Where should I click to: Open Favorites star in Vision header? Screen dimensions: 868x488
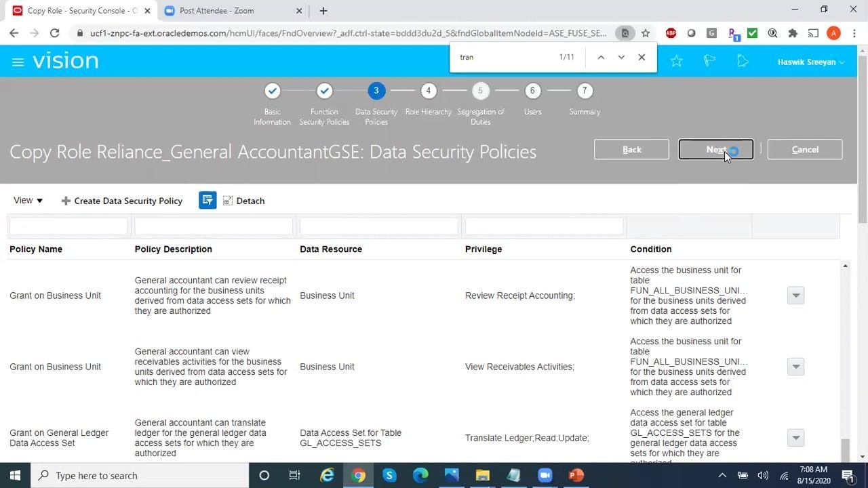point(676,62)
